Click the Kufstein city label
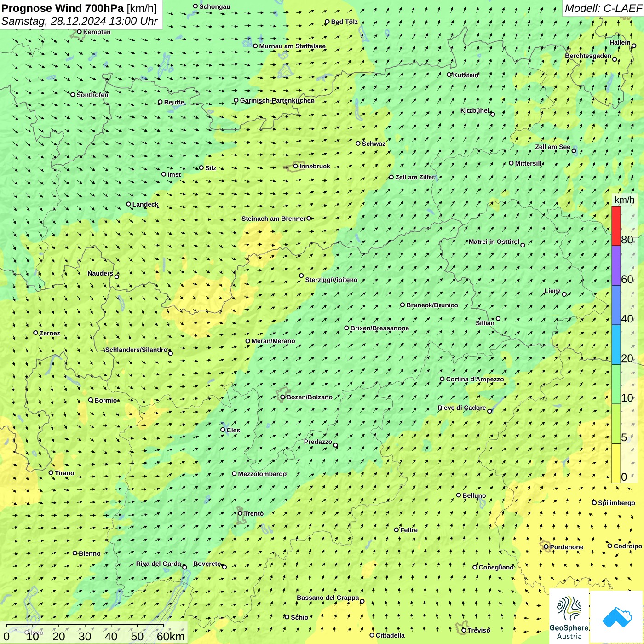Viewport: 644px width, 644px height. click(x=466, y=75)
